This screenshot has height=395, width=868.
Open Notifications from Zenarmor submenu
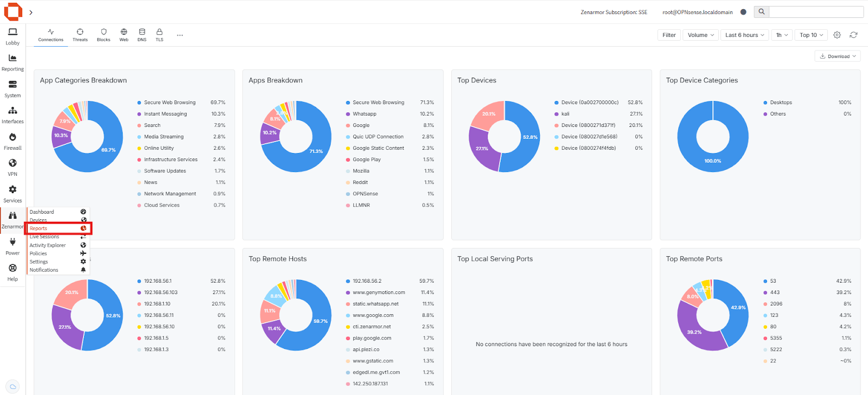[x=58, y=270]
